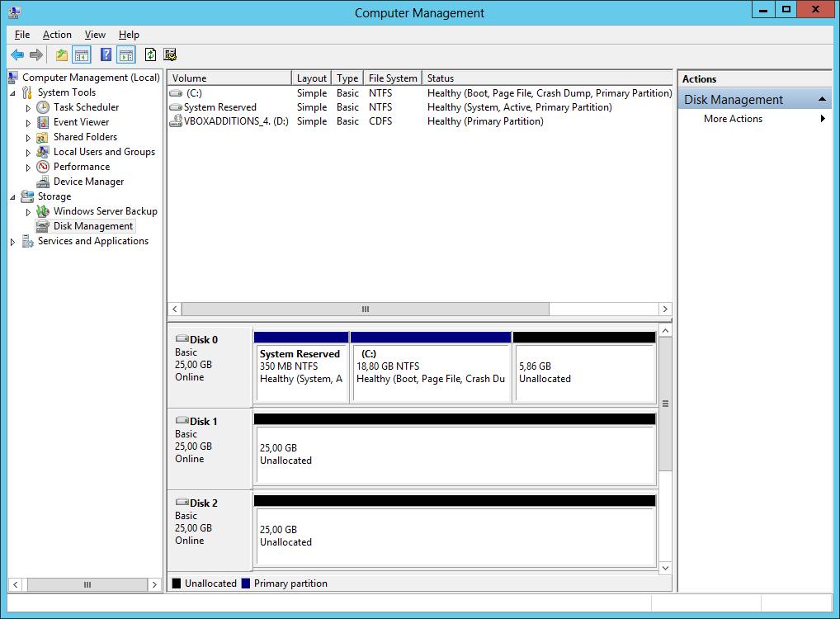Click the disk view down scroll arrow

(665, 568)
